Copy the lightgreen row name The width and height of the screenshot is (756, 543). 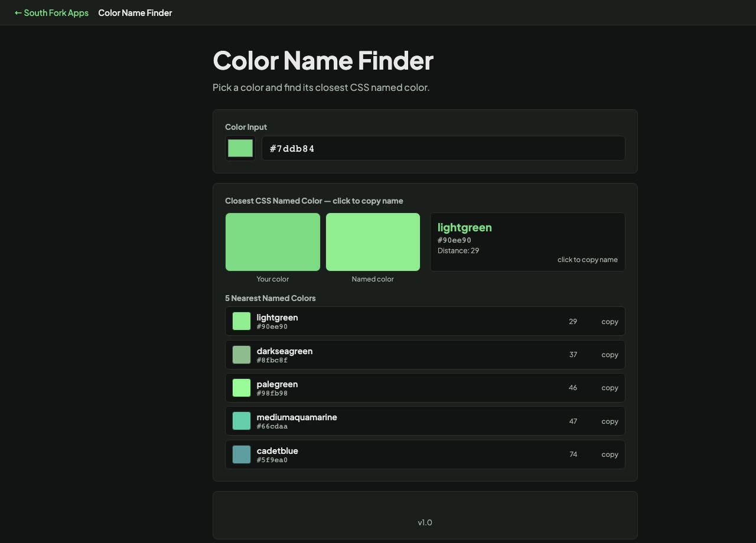point(610,322)
